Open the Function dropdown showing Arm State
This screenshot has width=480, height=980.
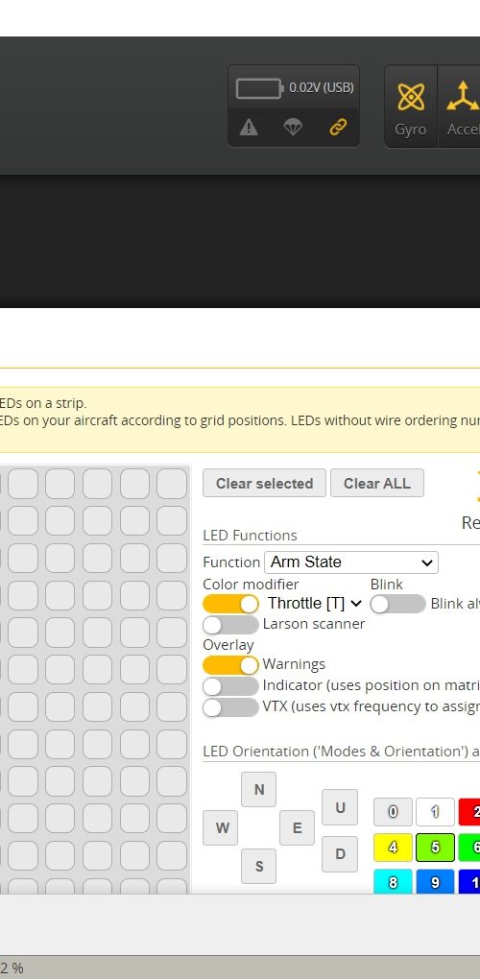click(351, 562)
